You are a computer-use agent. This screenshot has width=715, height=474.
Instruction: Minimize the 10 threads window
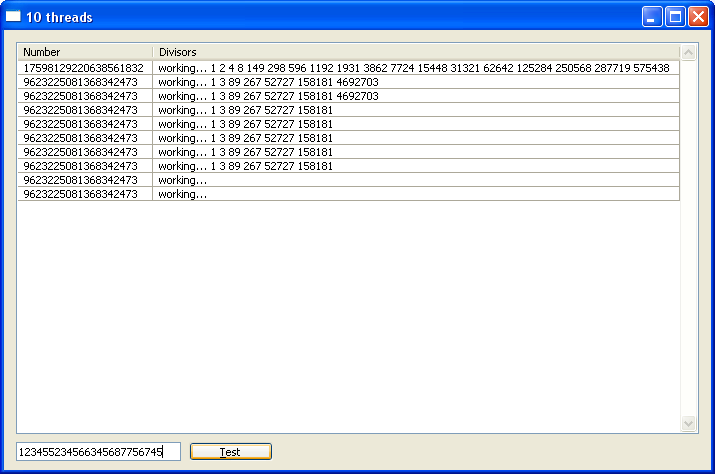pyautogui.click(x=652, y=17)
